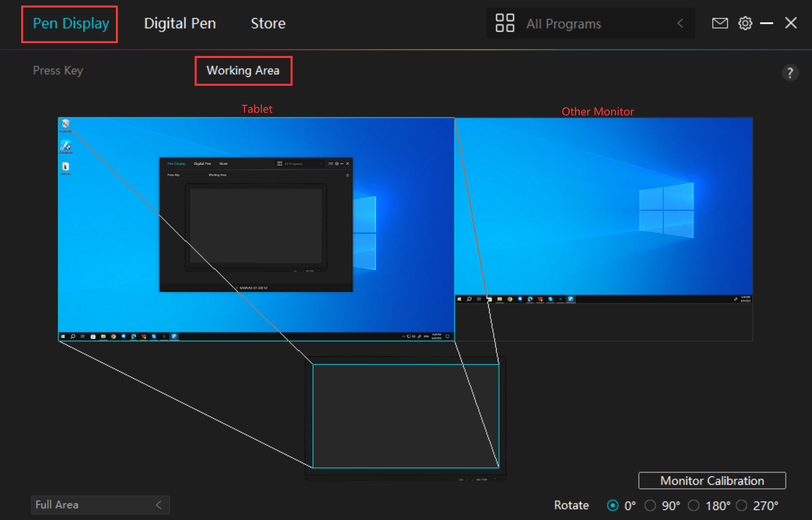The height and width of the screenshot is (520, 812).
Task: Click the Monitor Calibration button
Action: coord(712,481)
